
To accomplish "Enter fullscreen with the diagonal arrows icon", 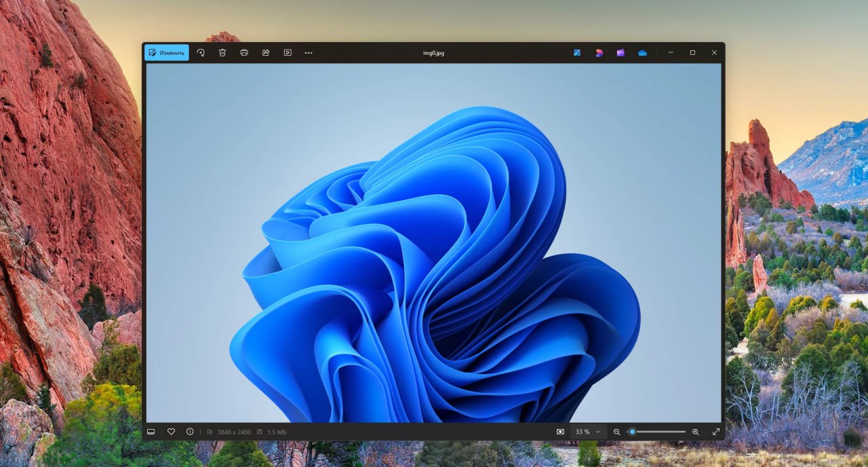I will click(x=715, y=432).
